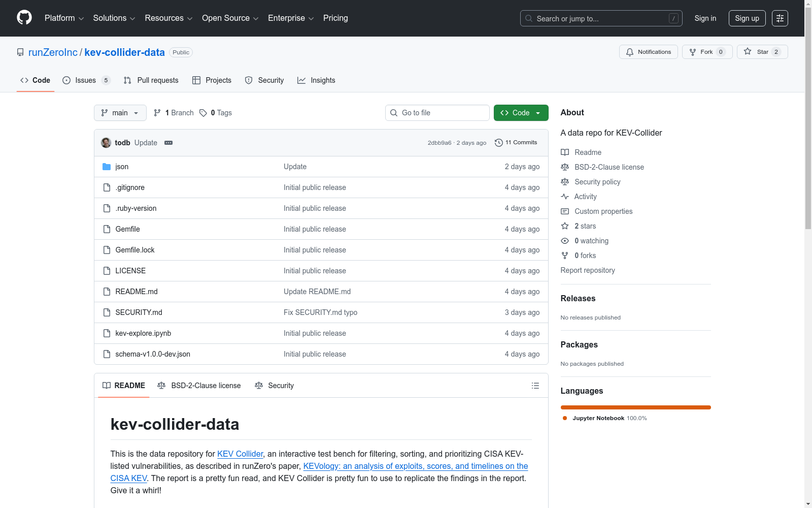Viewport: 812px width, 508px height.
Task: Open the 2dbb9a6 commit hash link
Action: 439,143
